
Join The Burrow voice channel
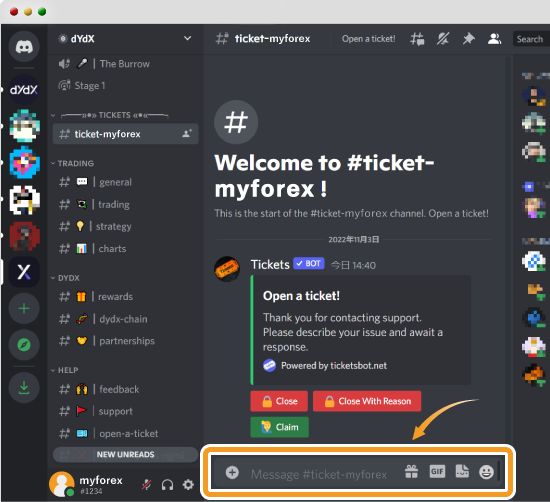(125, 64)
